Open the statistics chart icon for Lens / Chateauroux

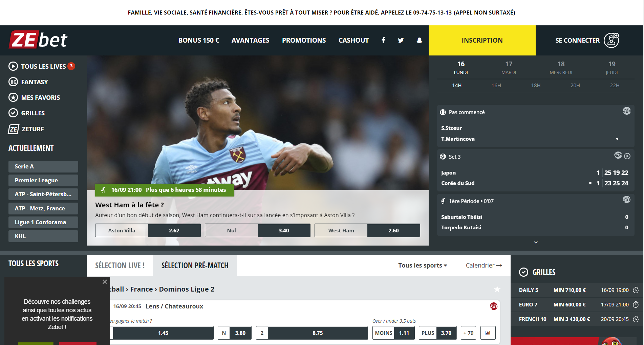(488, 333)
